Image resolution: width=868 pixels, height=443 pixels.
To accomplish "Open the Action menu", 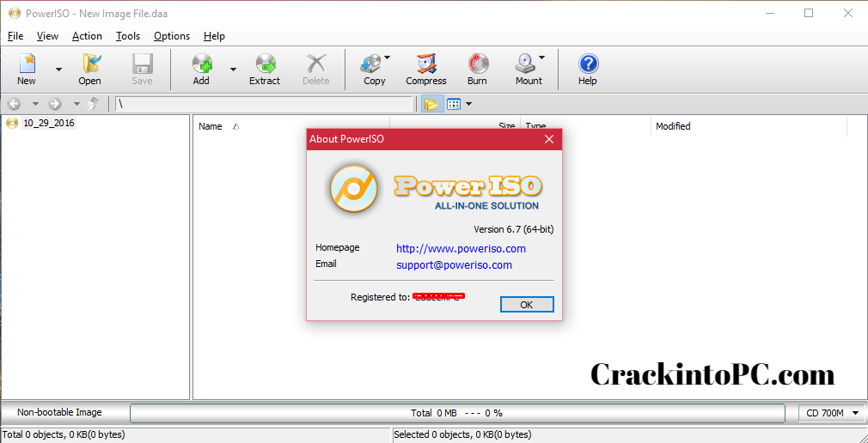I will 87,36.
